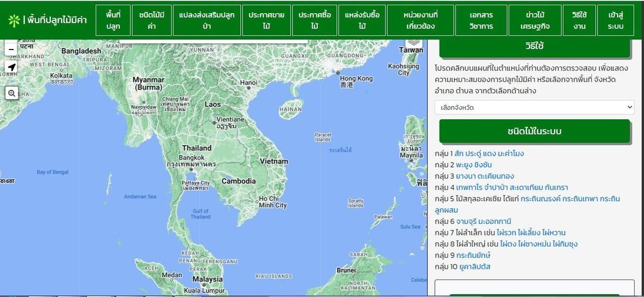The width and height of the screenshot is (644, 297).
Task: Click the green plant logo icon
Action: click(x=14, y=20)
